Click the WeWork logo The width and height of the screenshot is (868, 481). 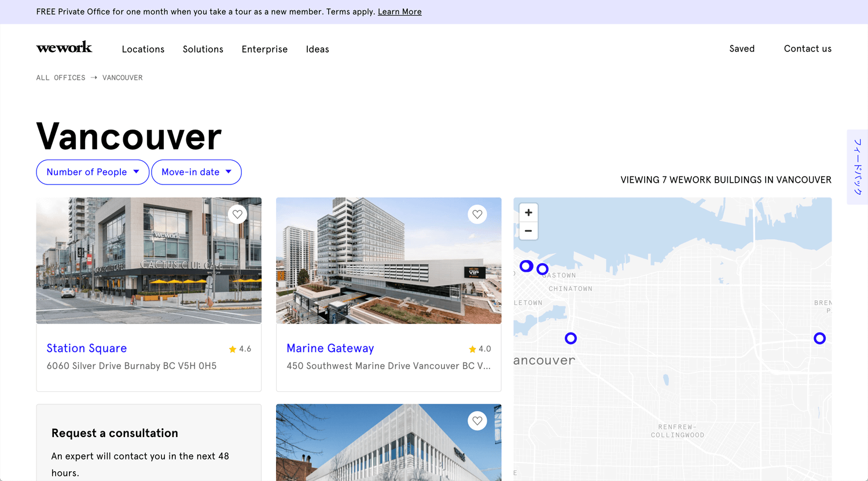[64, 47]
